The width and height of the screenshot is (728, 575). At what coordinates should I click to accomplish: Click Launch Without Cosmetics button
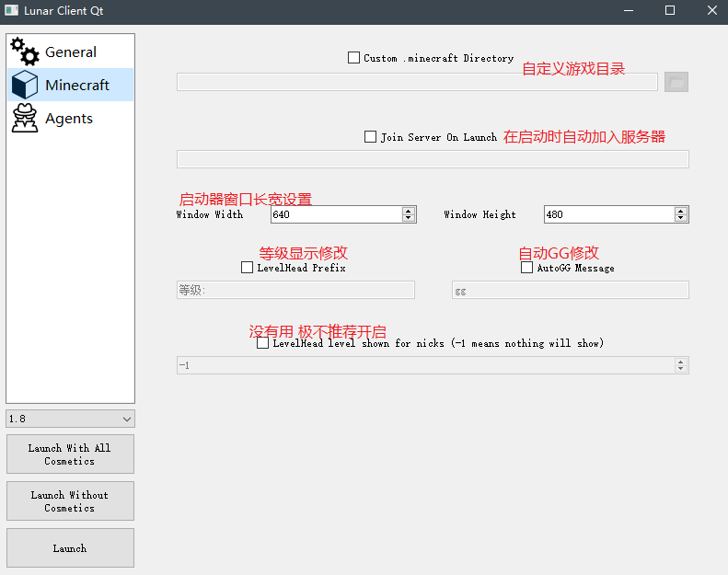point(70,501)
